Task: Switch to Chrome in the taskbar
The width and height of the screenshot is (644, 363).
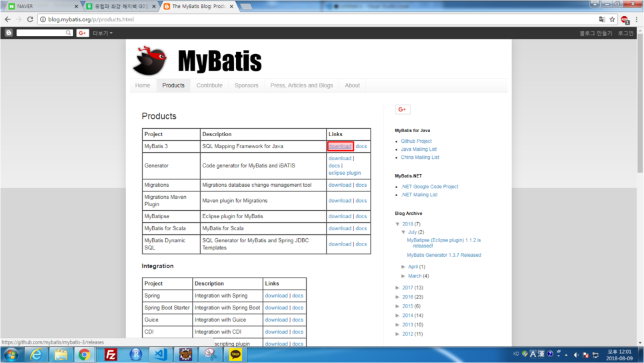Action: tap(85, 354)
